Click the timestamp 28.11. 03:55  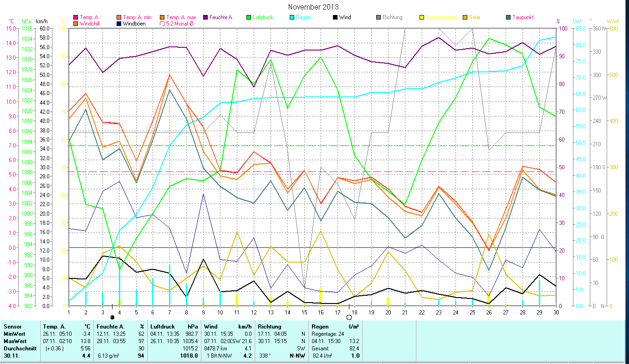112,341
